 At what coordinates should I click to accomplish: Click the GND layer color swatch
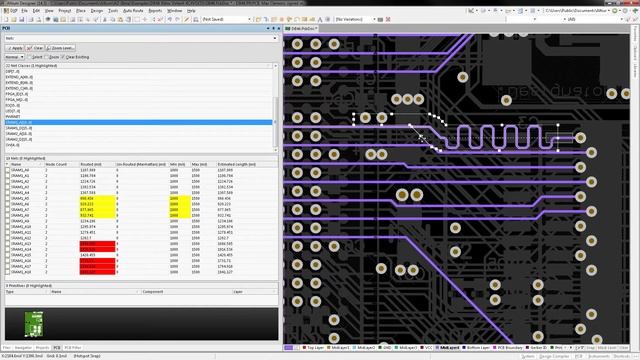point(380,348)
